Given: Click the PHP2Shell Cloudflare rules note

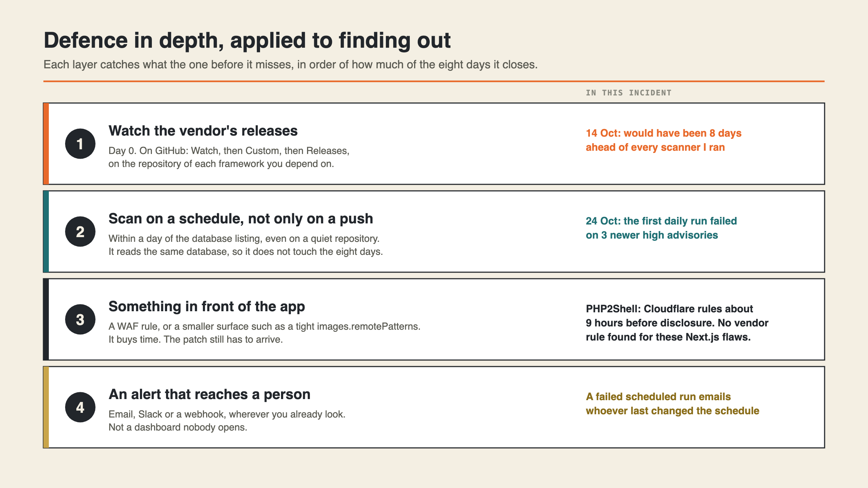Looking at the screenshot, I should [677, 323].
